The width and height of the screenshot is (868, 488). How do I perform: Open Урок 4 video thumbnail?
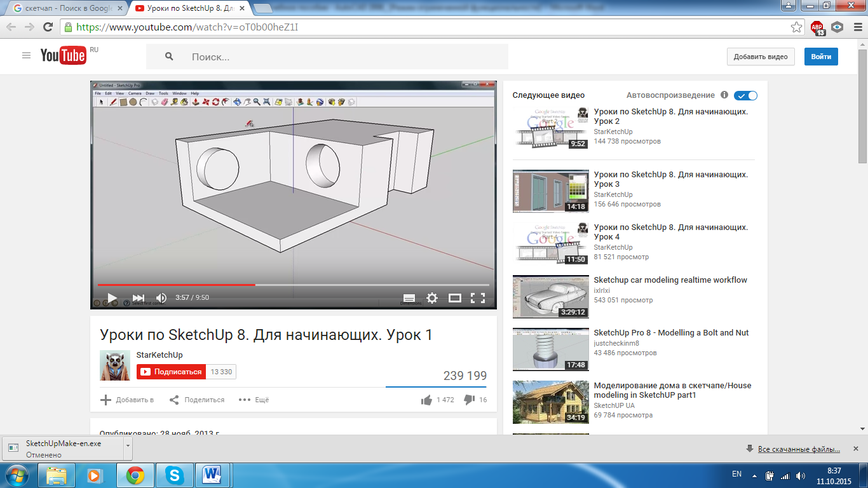coord(551,244)
